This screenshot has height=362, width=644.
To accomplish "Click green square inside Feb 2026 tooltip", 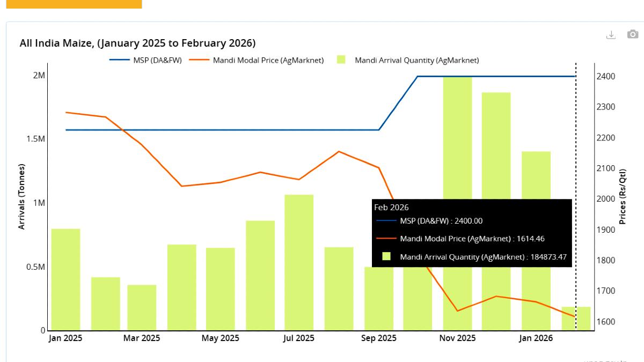I will [386, 257].
